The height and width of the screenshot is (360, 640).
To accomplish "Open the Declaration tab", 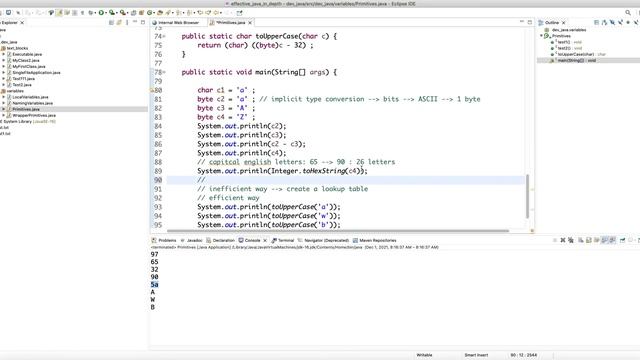I will (220, 240).
